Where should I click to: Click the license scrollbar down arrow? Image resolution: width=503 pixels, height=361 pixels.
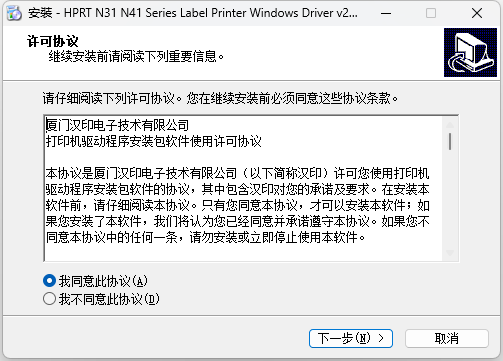click(x=450, y=253)
